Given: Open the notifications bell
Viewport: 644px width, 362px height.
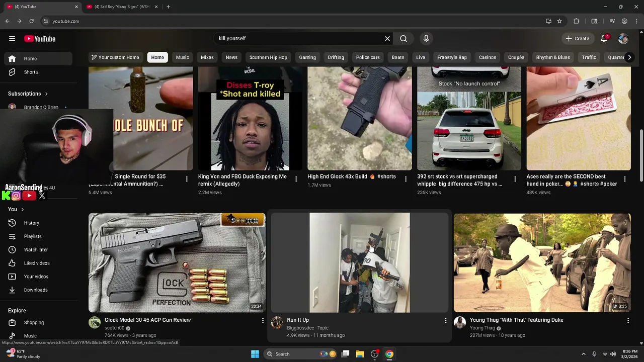Looking at the screenshot, I should 604,39.
